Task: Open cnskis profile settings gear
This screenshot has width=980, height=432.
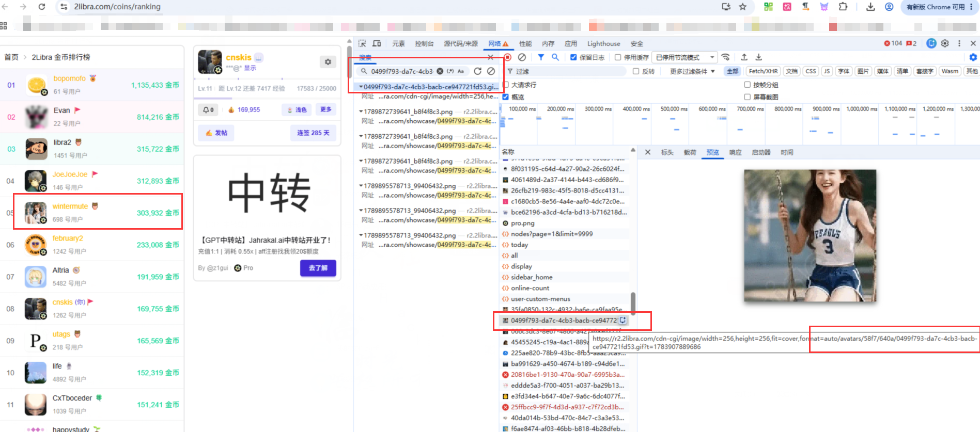Action: click(328, 62)
